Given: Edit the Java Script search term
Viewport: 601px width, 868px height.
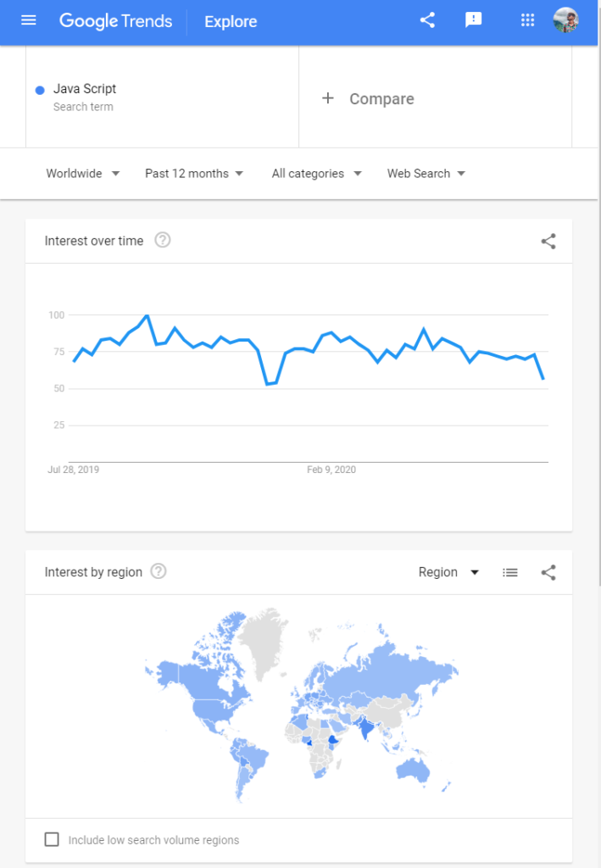Looking at the screenshot, I should pyautogui.click(x=85, y=89).
